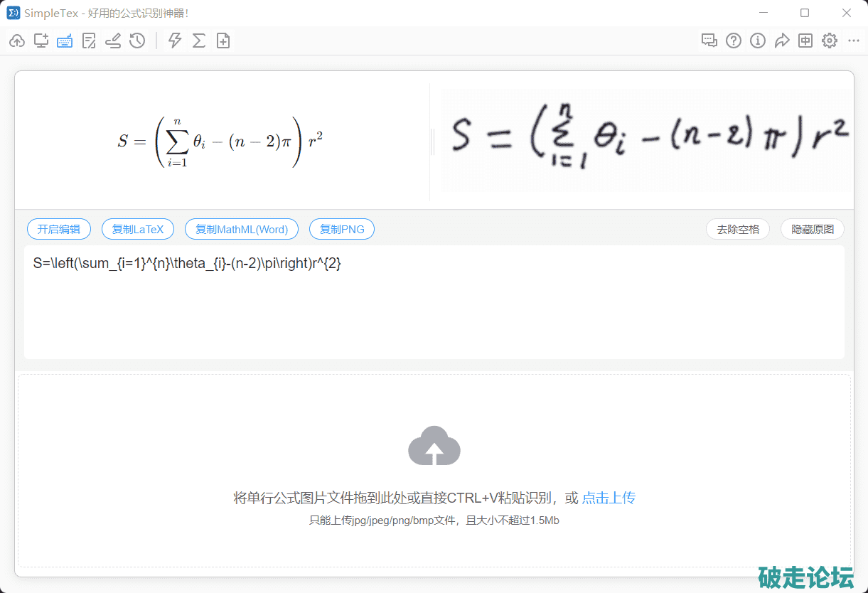Viewport: 868px width, 593px height.
Task: Click the add document file icon
Action: click(223, 41)
